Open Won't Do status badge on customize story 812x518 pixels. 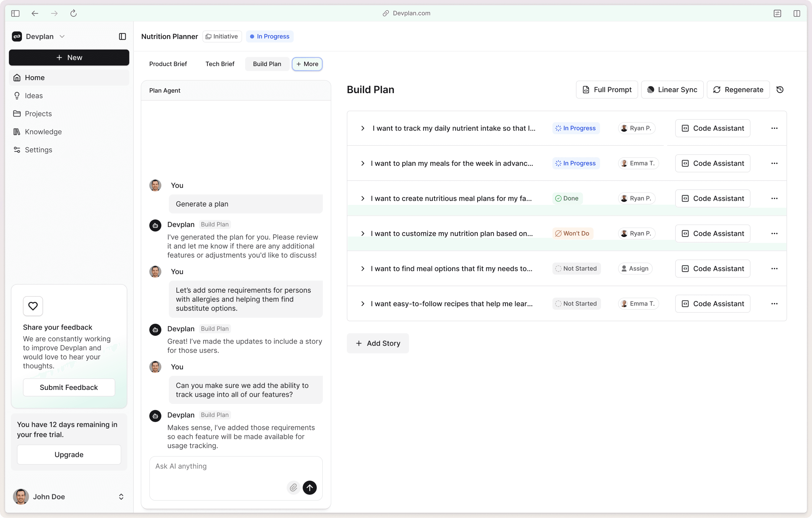coord(573,233)
